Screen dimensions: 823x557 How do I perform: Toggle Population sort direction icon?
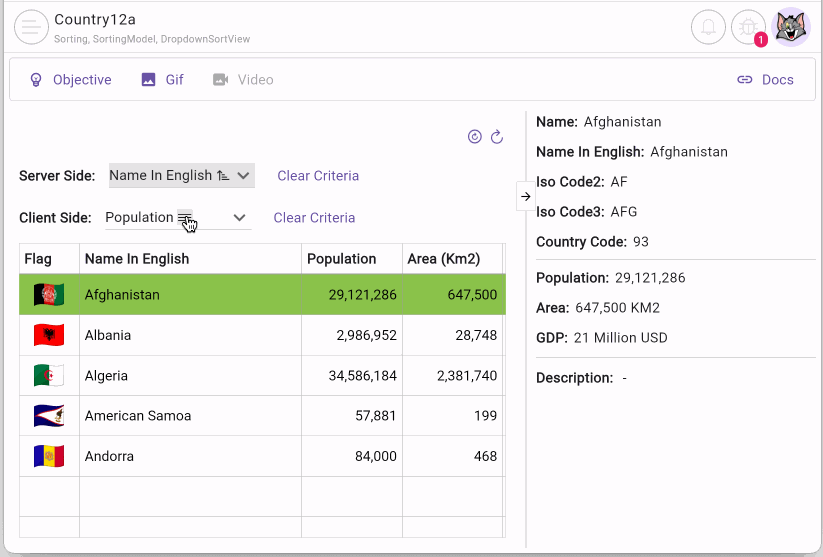coord(185,217)
